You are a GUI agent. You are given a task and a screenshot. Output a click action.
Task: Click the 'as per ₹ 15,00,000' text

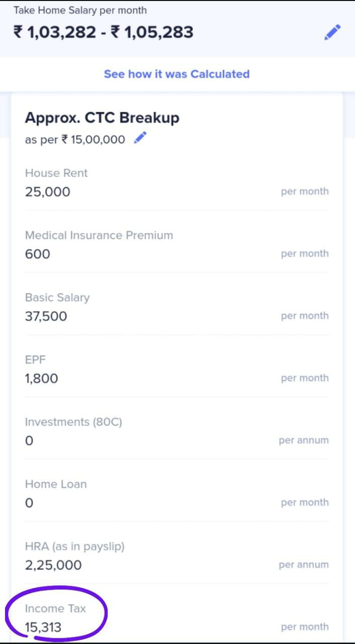(75, 139)
